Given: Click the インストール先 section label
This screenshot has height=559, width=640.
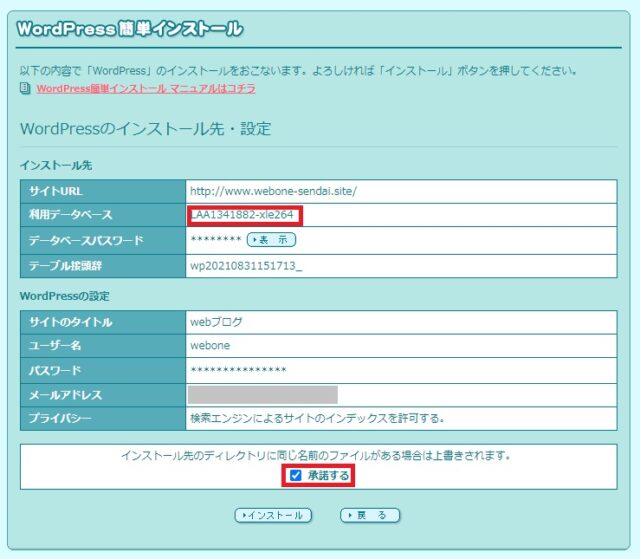Looking at the screenshot, I should [x=56, y=165].
